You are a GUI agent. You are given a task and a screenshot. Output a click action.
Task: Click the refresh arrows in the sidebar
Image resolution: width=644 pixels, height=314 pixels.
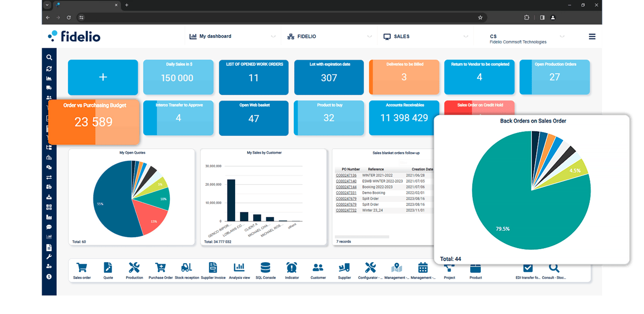[49, 68]
